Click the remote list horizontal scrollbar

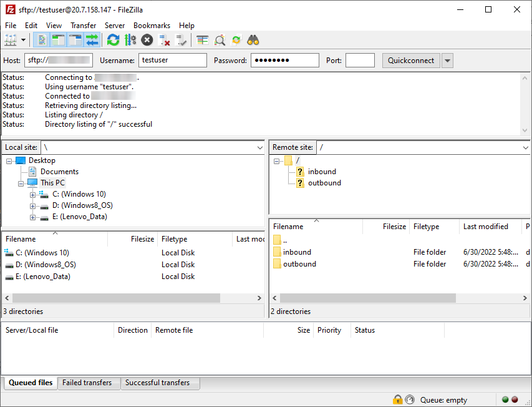click(x=368, y=298)
